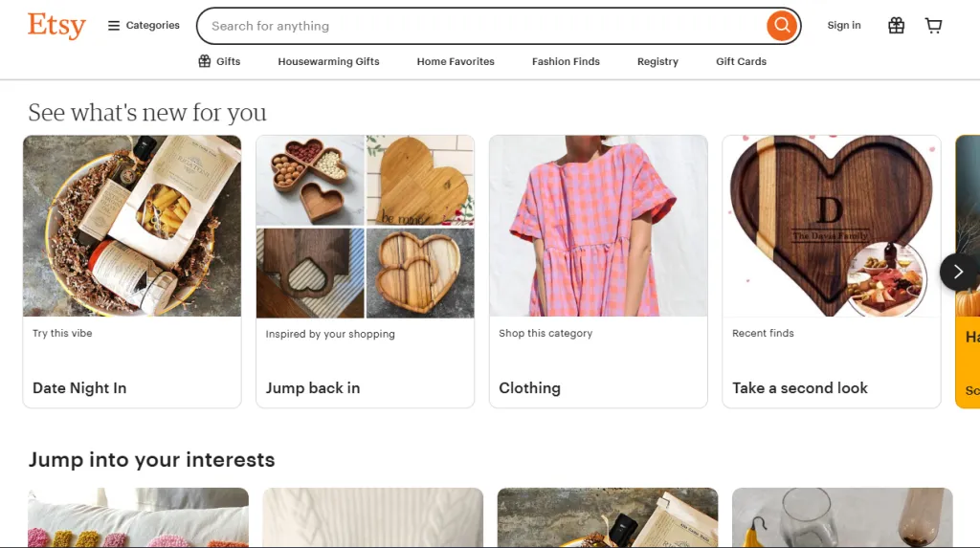Open the glassware interest thumbnail
The image size is (980, 548).
click(x=842, y=517)
